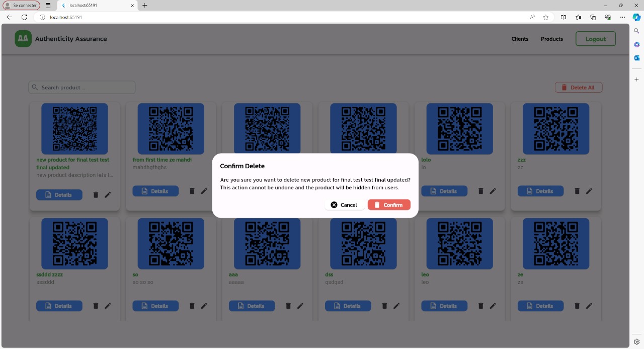The image size is (644, 349).
Task: Delete the 'ssddd zzzz' product
Action: coord(96,306)
